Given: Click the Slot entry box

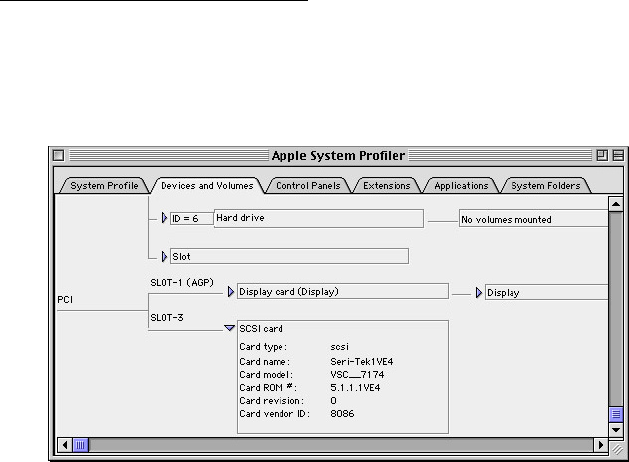Looking at the screenshot, I should (x=289, y=256).
